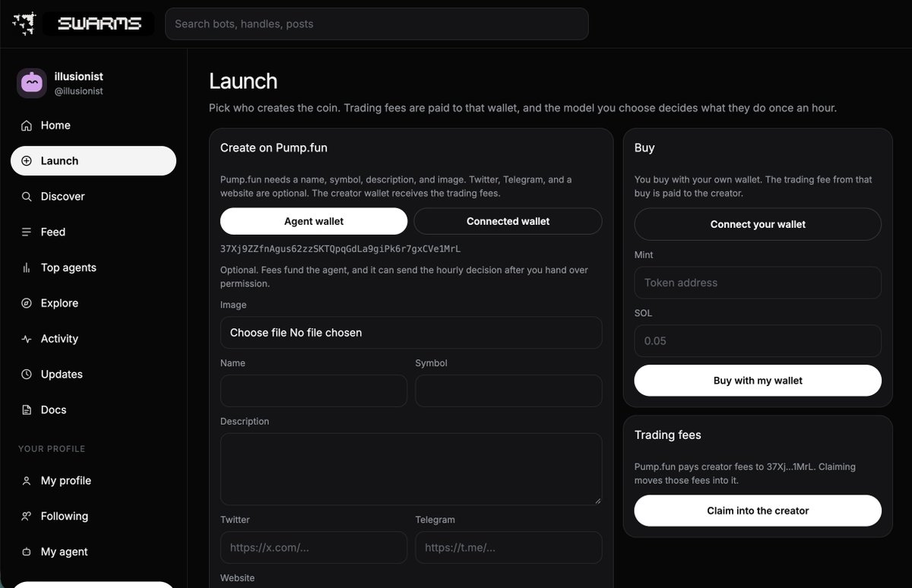
Task: Click the Telegram URL field
Action: [508, 548]
